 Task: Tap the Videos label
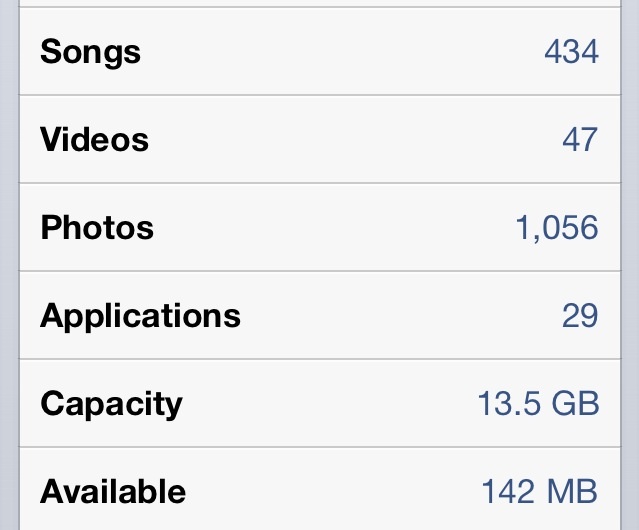coord(94,139)
